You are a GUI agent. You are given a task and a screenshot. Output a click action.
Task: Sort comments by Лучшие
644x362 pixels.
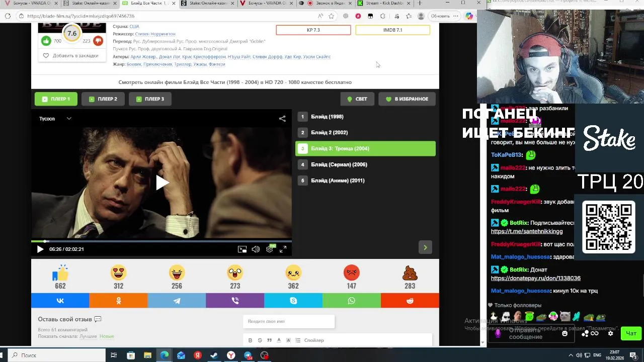(88, 336)
